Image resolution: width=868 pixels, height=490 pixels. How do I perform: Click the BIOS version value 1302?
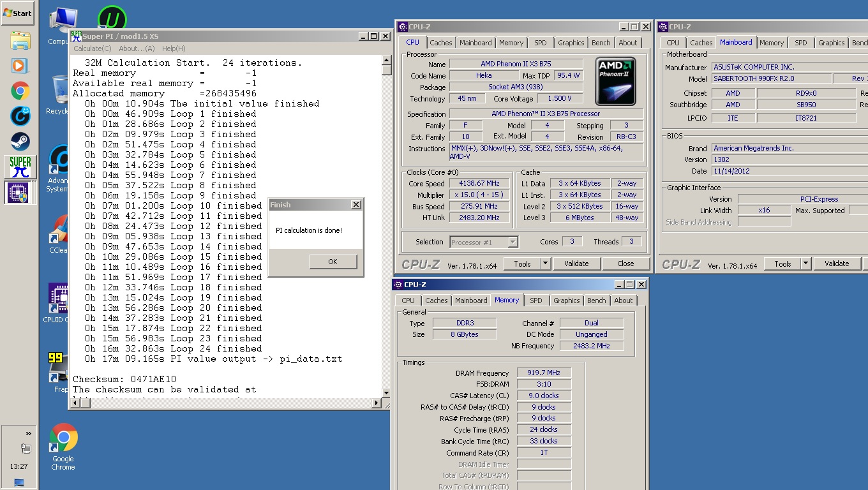click(x=789, y=160)
